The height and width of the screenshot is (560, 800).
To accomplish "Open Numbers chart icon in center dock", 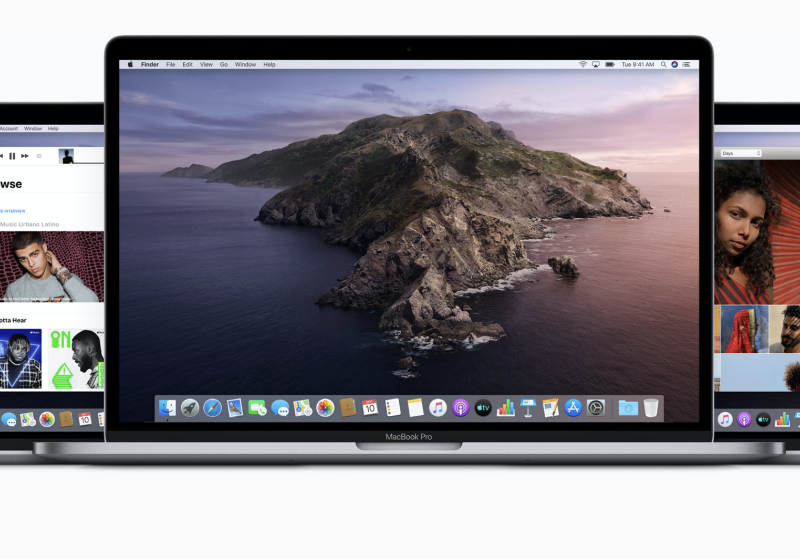I will point(505,408).
